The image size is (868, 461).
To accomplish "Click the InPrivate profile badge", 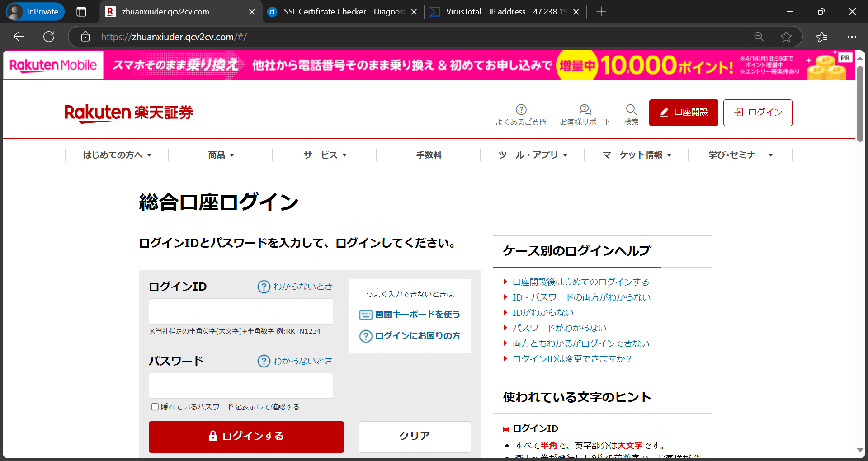I will [x=35, y=12].
